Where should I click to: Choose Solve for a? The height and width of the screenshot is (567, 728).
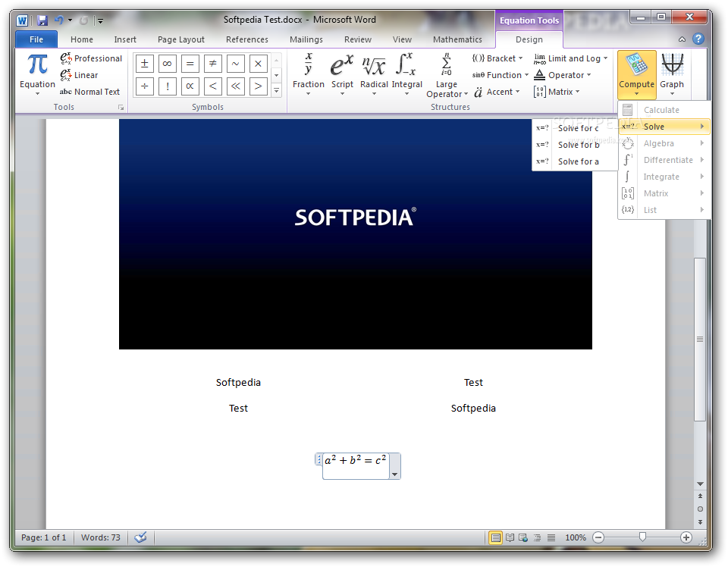(575, 161)
